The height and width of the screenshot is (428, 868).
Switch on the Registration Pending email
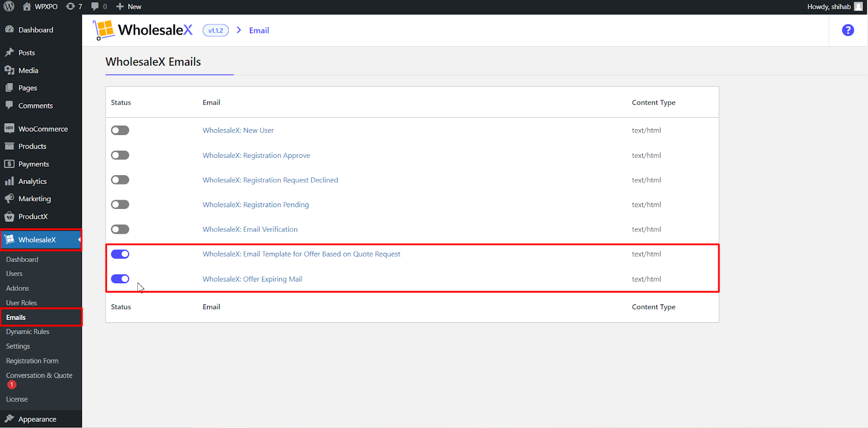click(120, 205)
